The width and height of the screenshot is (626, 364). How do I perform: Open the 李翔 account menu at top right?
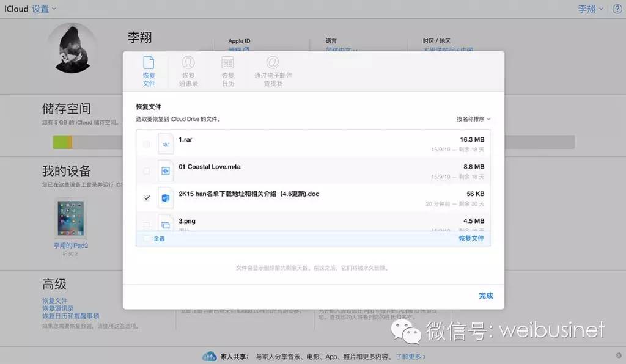(x=591, y=9)
